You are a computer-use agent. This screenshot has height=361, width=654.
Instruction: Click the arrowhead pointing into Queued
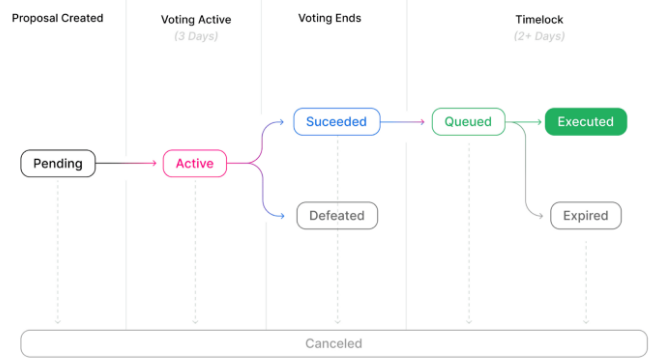pos(422,122)
